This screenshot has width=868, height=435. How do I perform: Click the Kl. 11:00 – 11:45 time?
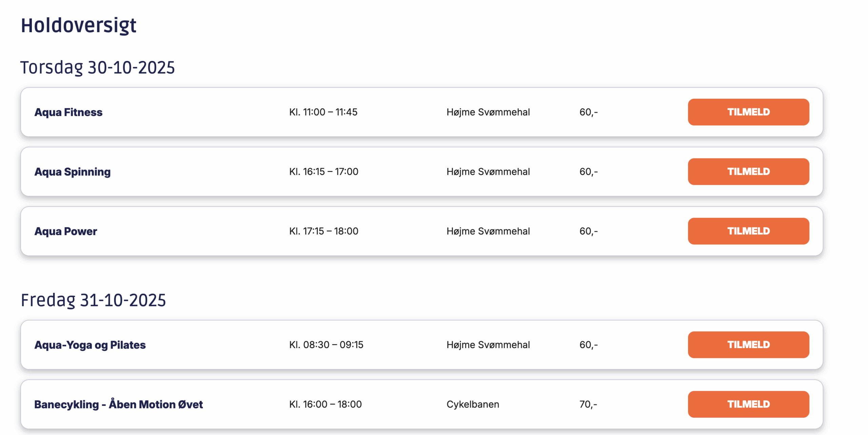[323, 112]
